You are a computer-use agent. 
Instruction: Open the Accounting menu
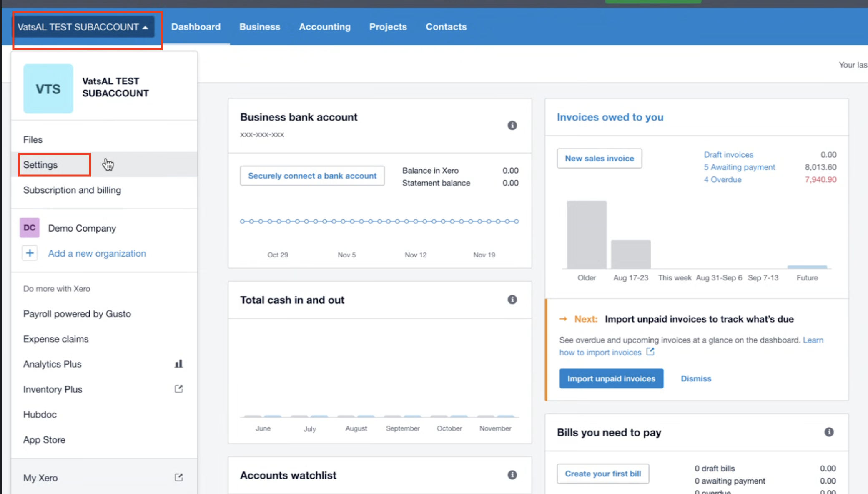pyautogui.click(x=324, y=27)
